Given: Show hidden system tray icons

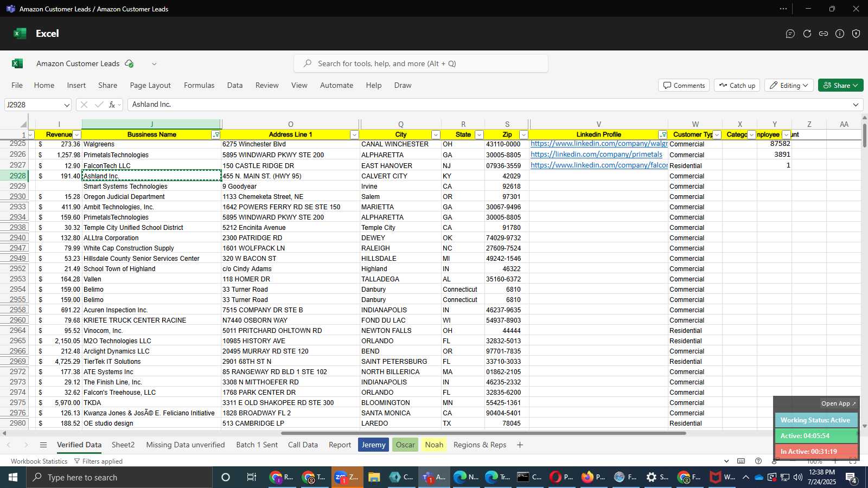Looking at the screenshot, I should [x=745, y=477].
